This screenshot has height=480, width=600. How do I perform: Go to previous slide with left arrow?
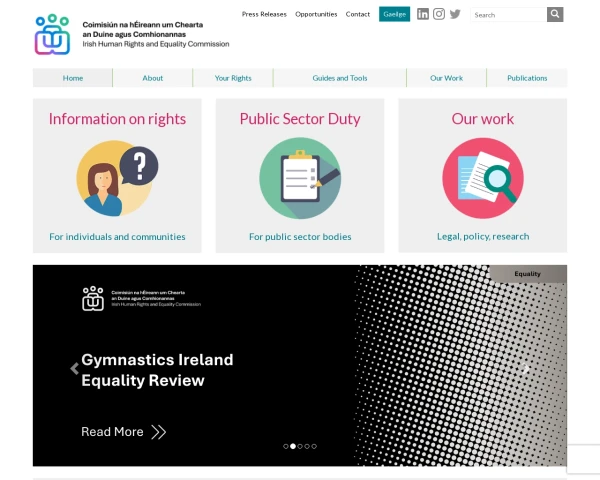(x=75, y=369)
